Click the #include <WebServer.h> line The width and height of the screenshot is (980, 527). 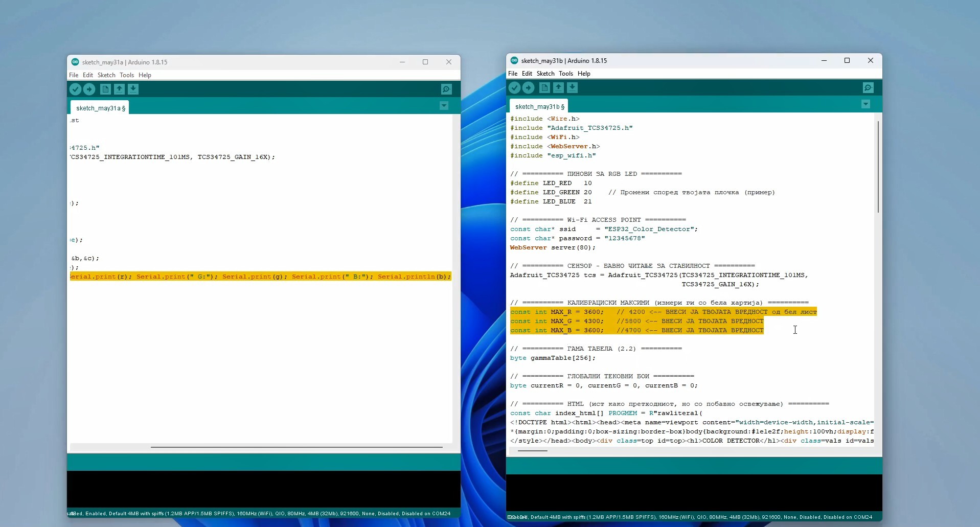click(555, 146)
